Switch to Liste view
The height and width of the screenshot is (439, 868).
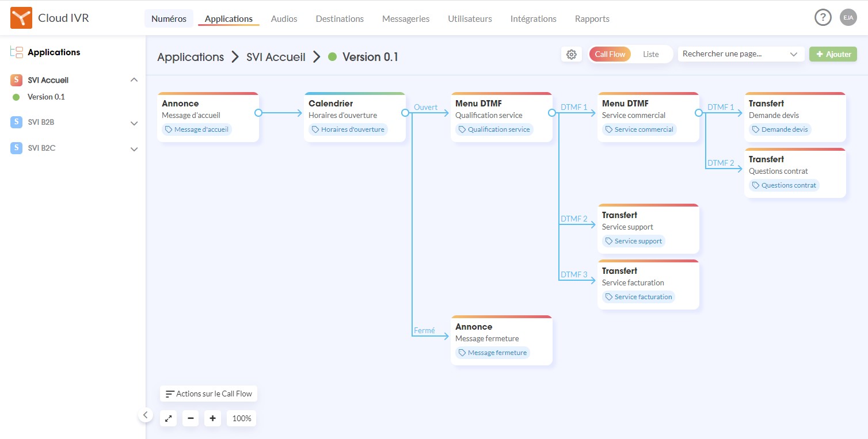pyautogui.click(x=650, y=54)
